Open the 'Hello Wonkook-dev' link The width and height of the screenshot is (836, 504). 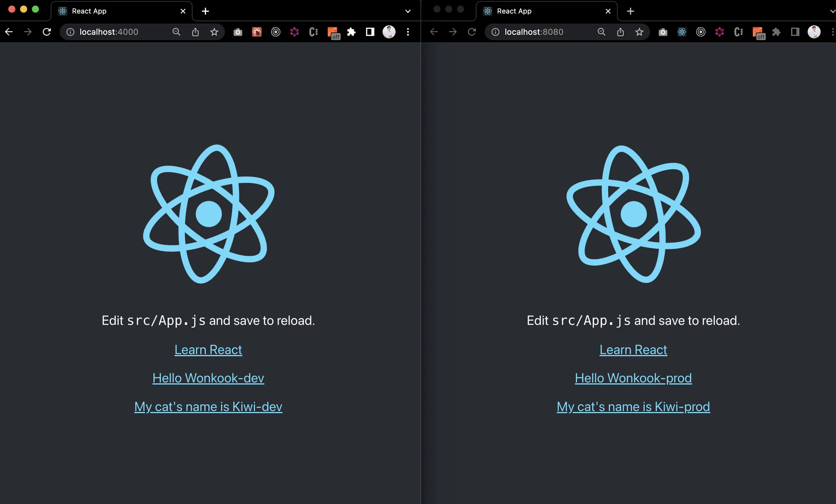coord(208,378)
